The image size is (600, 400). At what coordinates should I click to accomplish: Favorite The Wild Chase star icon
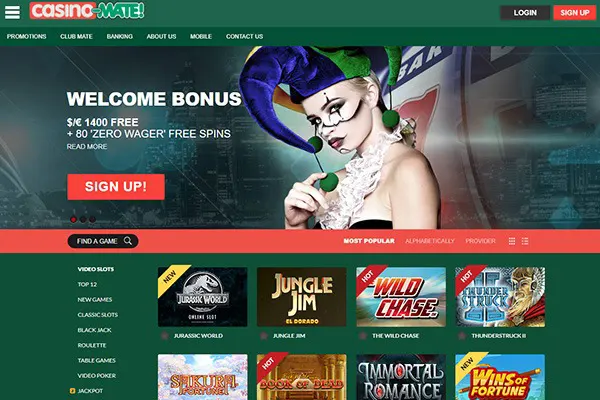pos(363,336)
